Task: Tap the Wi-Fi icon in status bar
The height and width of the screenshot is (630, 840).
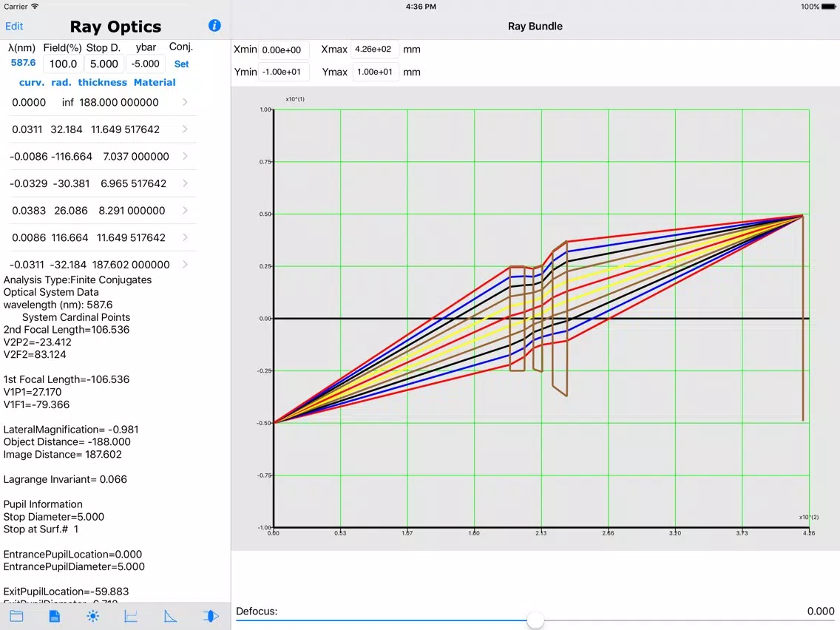Action: (35, 7)
